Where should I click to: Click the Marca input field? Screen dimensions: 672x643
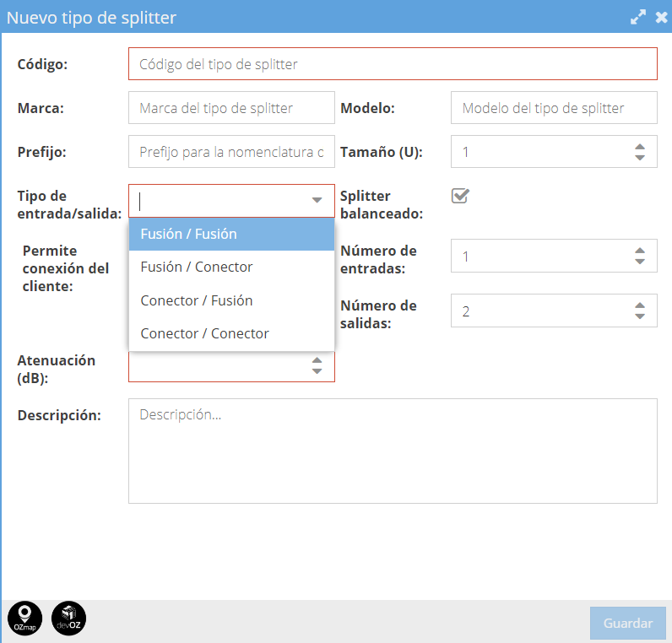coord(231,107)
